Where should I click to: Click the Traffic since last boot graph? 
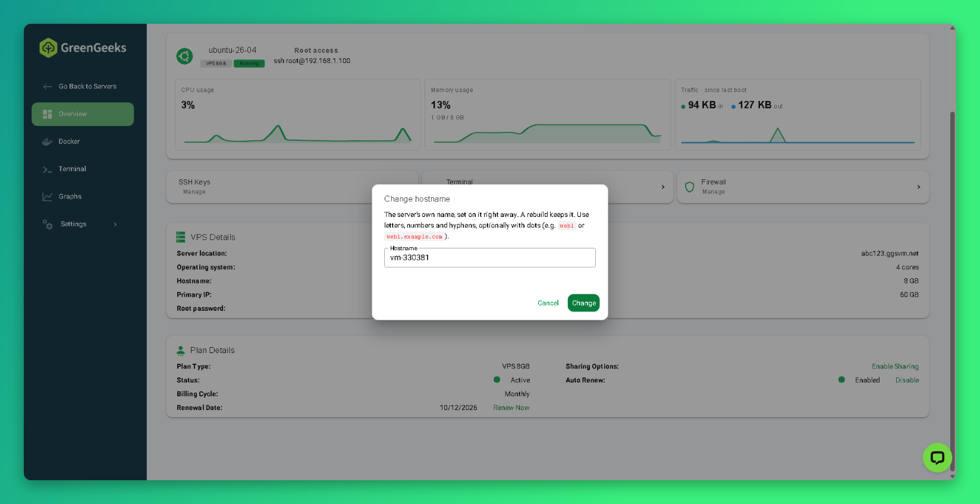[798, 135]
